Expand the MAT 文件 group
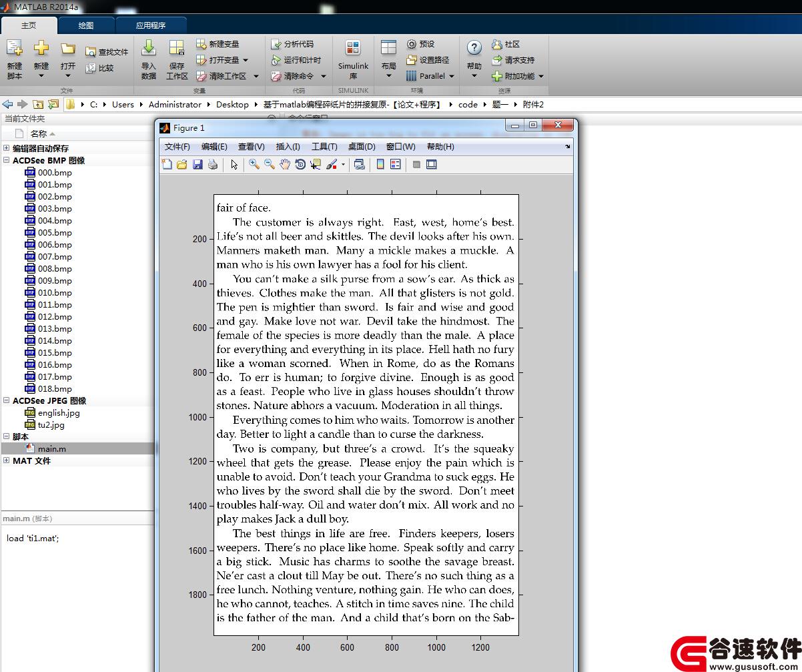 tap(6, 460)
